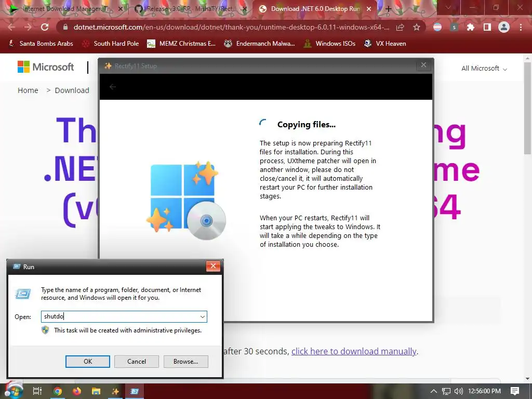Click Browse... in the Run dialog
Image resolution: width=532 pixels, height=399 pixels.
(185, 362)
